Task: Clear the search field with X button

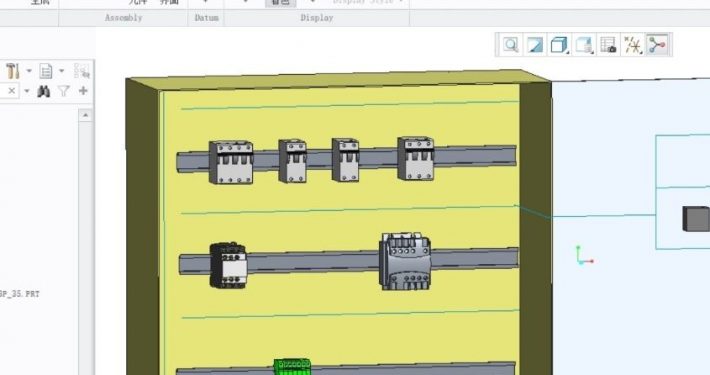Action: 12,91
